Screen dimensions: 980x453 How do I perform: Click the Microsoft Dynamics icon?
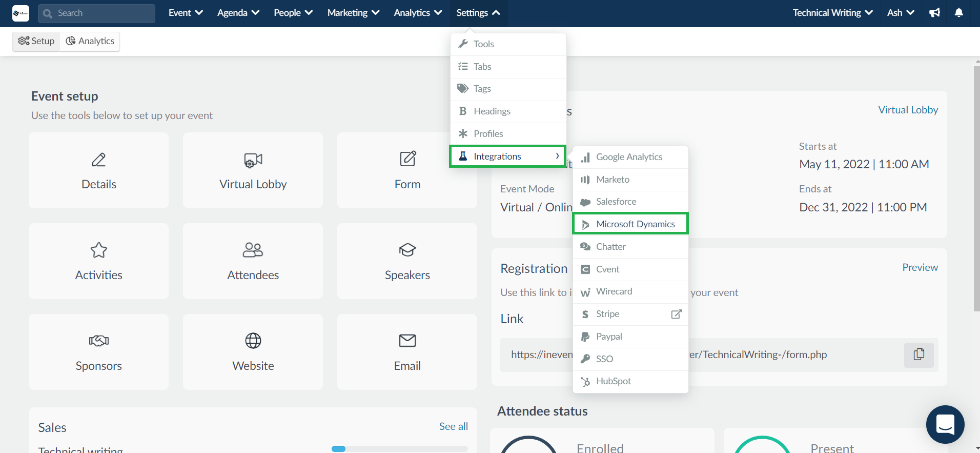point(585,224)
